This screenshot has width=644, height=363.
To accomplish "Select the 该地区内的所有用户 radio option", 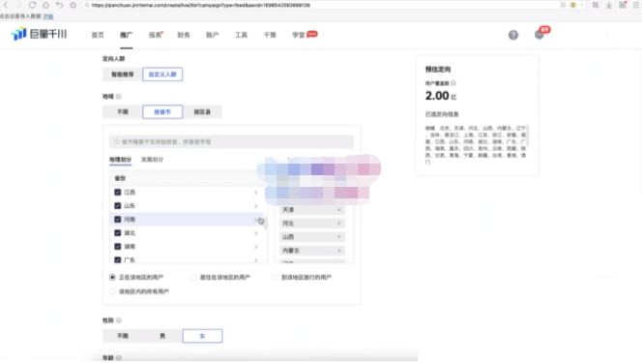I will click(x=112, y=292).
